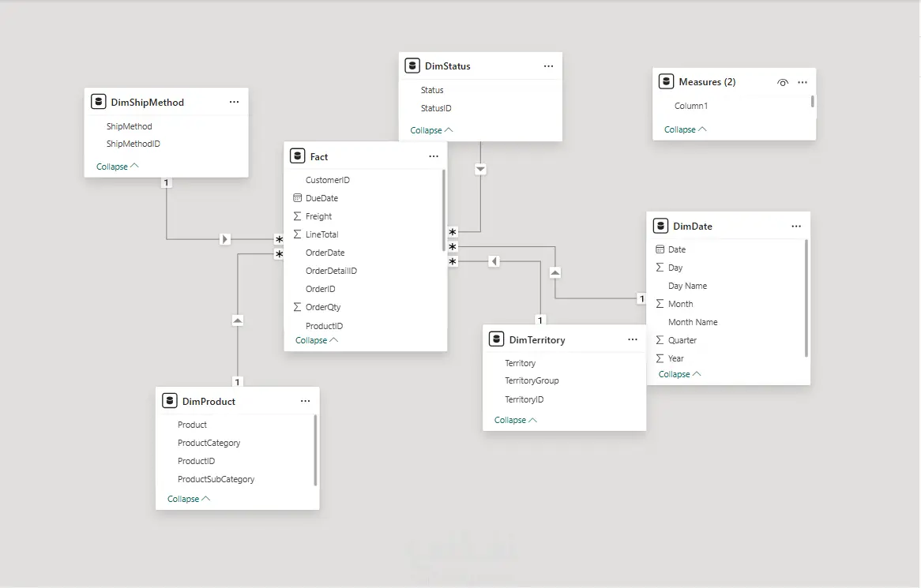Collapse the DimProduct table

pos(188,499)
